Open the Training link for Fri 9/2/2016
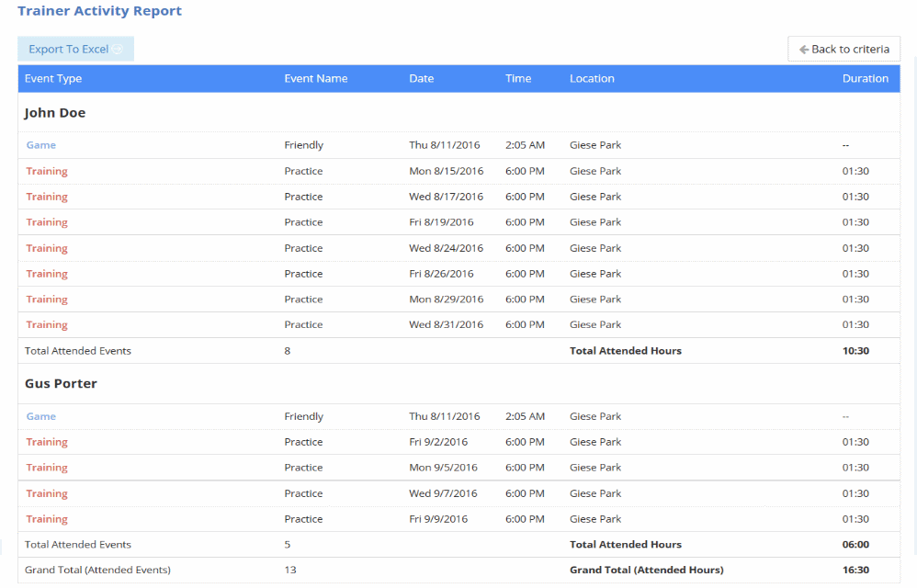 coord(47,442)
